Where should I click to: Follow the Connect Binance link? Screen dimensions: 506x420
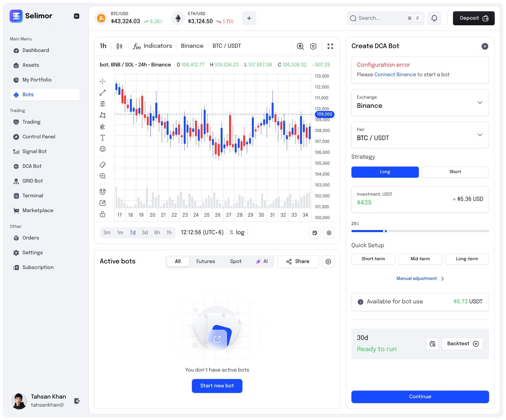pos(395,74)
